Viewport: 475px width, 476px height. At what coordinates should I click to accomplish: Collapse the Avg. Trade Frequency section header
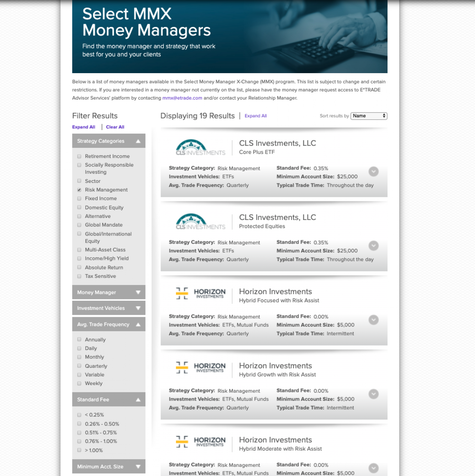[x=138, y=325]
